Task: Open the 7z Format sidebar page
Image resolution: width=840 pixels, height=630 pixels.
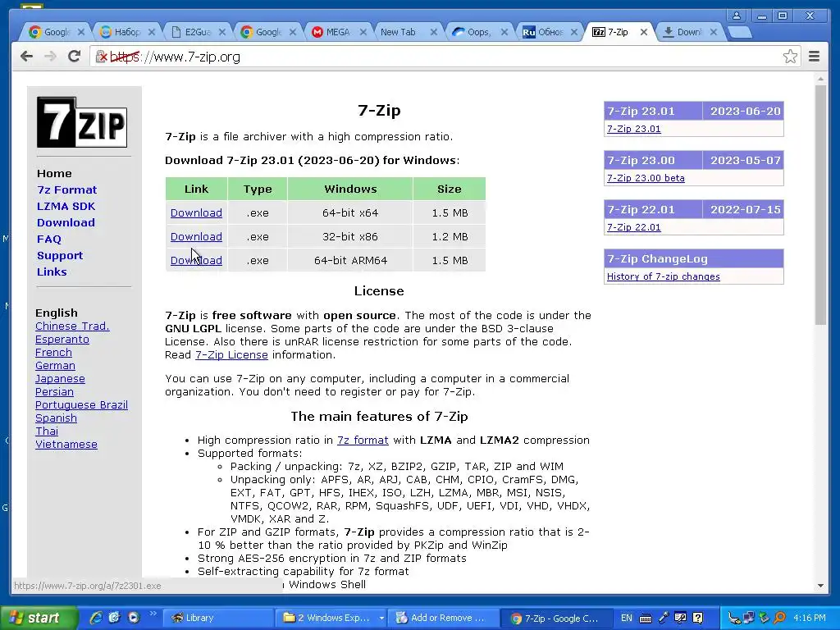Action: (x=67, y=189)
